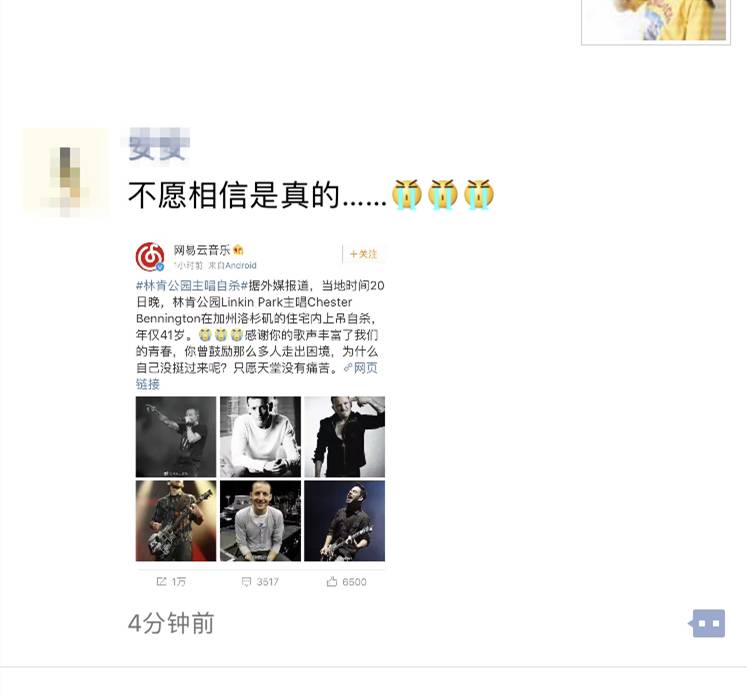
Task: Open photo of screaming guitarist on blue
Action: click(344, 521)
